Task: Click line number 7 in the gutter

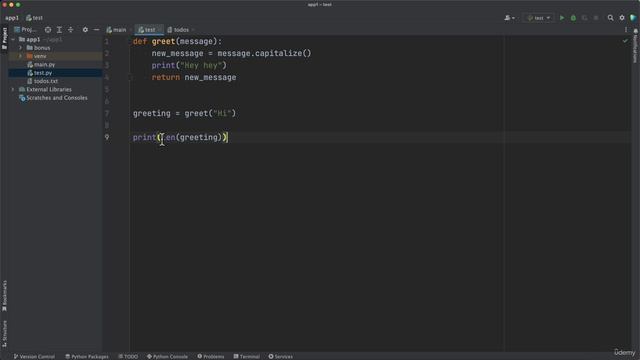Action: [107, 113]
